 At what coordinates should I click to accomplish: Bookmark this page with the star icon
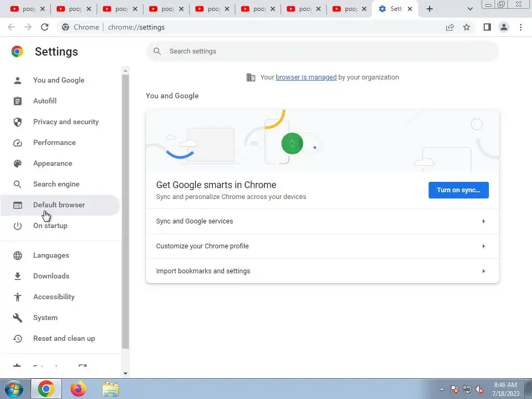coord(467,27)
